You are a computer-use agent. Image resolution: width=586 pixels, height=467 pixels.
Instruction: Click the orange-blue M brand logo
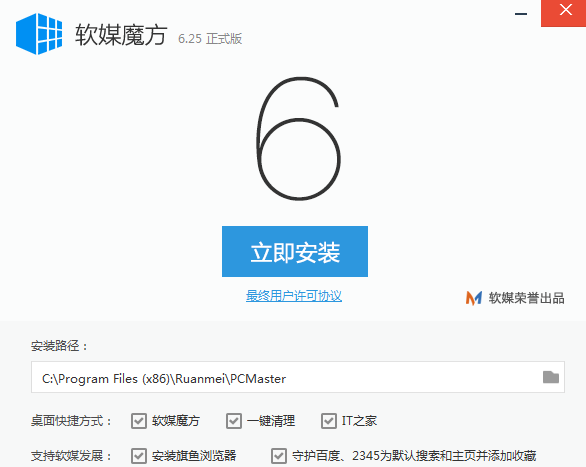point(474,298)
